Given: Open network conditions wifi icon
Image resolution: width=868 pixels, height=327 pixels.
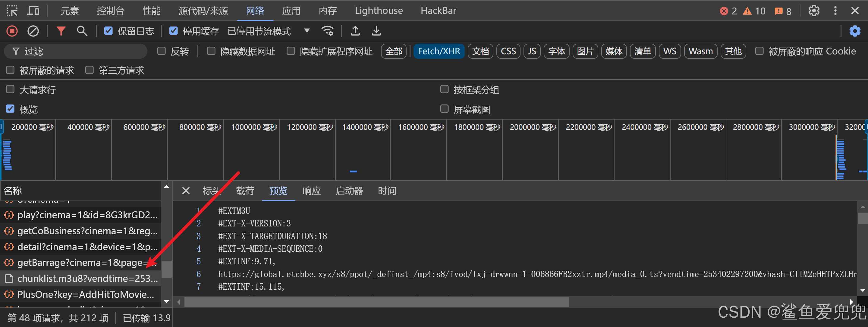Looking at the screenshot, I should pos(328,31).
